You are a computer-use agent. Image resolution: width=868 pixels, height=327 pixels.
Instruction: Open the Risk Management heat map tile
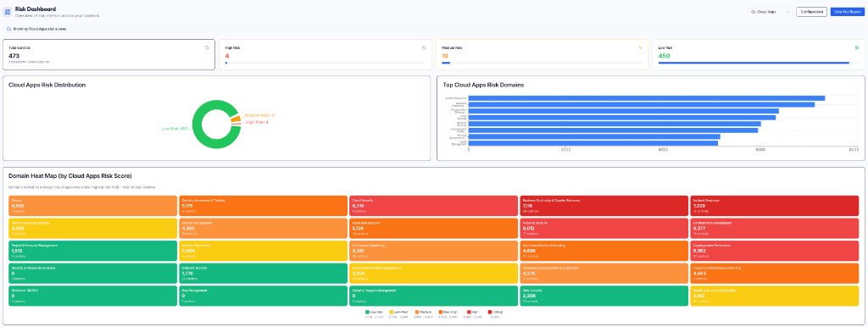point(263,296)
